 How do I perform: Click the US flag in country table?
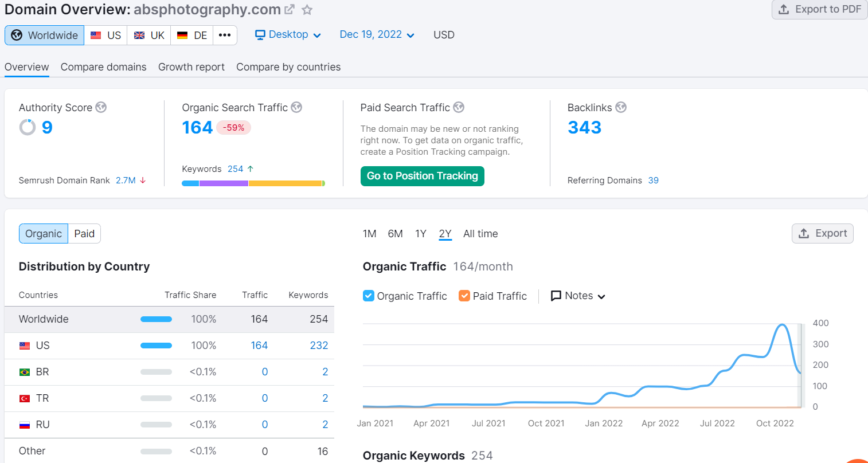[x=25, y=346]
